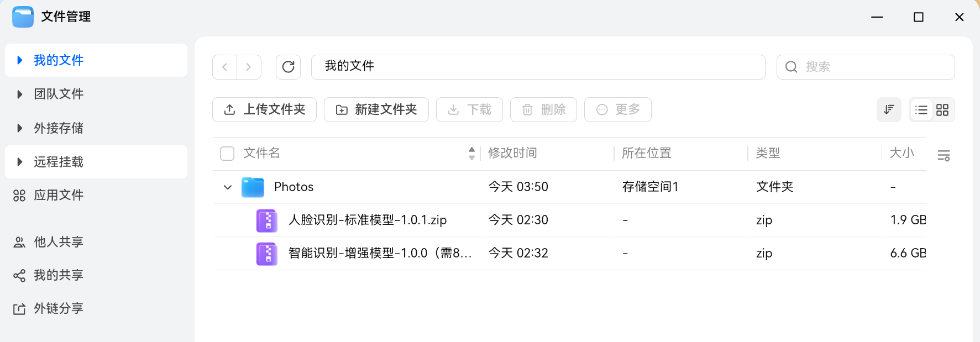The height and width of the screenshot is (342, 980).
Task: Go back with the left arrow button
Action: 225,67
